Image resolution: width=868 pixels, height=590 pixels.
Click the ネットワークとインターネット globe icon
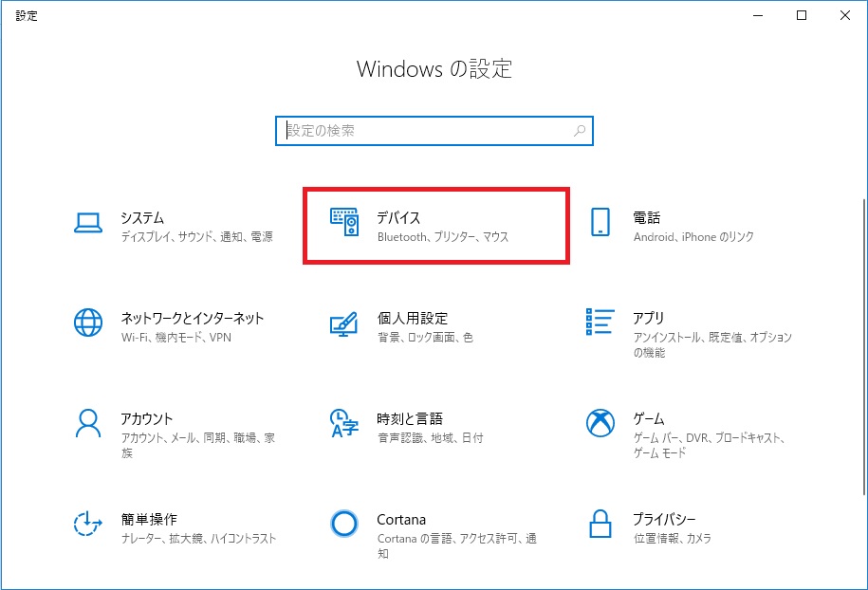88,323
